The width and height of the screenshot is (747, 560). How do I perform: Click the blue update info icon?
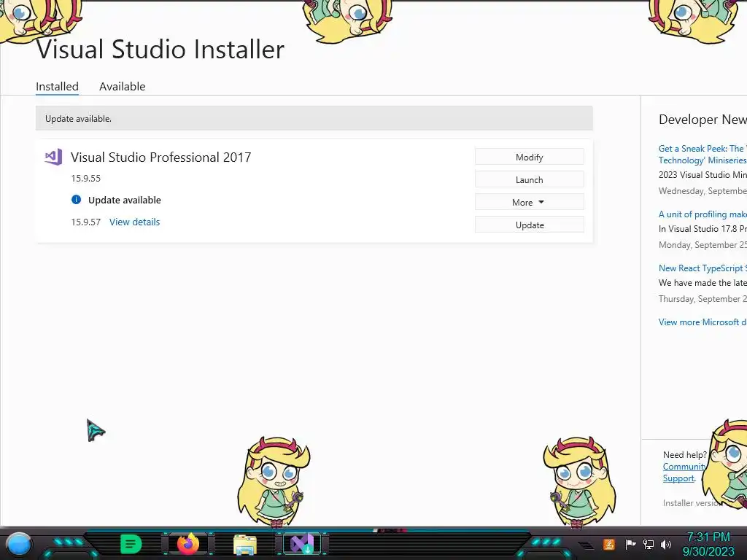pos(76,200)
